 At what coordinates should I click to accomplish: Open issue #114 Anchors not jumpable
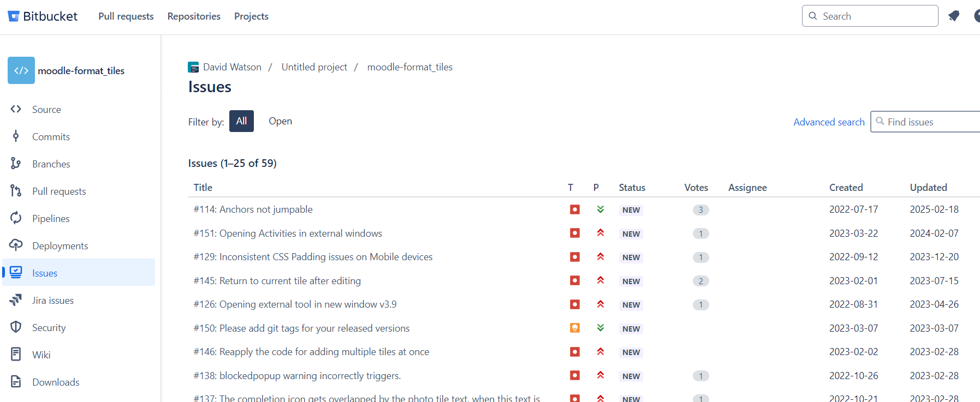253,209
